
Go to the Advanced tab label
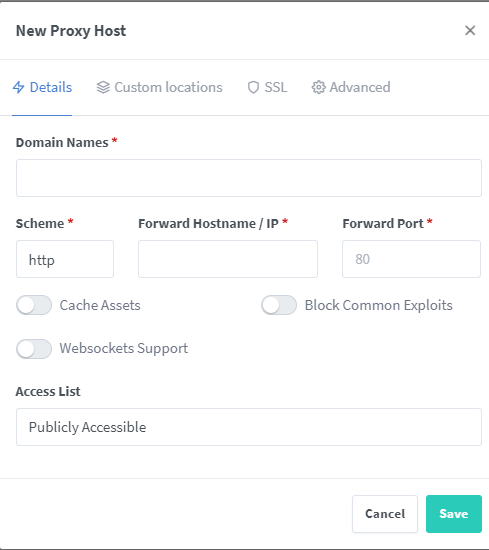(360, 87)
